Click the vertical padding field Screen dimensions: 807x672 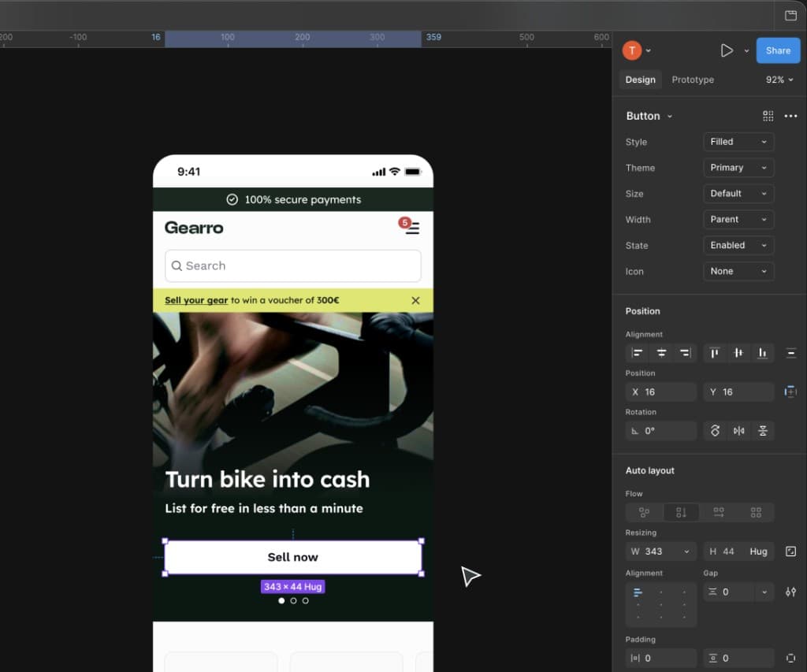point(738,658)
